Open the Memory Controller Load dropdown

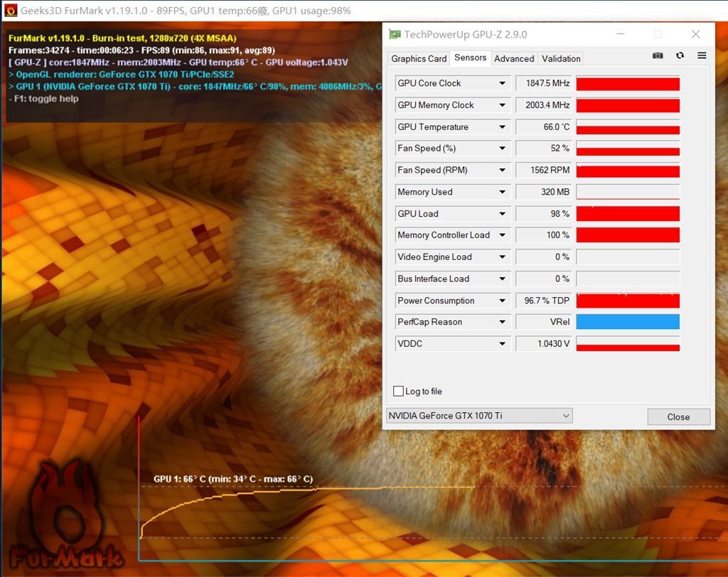(502, 235)
